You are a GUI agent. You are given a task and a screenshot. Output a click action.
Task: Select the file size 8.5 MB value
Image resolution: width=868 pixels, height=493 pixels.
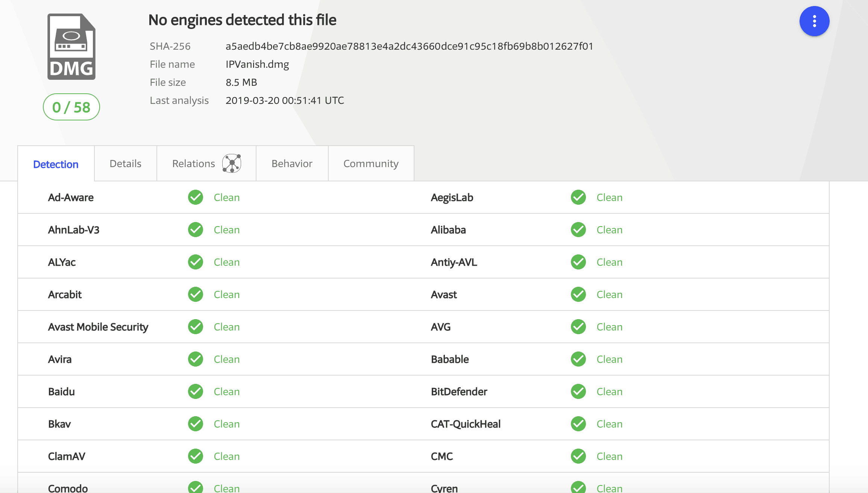point(241,82)
